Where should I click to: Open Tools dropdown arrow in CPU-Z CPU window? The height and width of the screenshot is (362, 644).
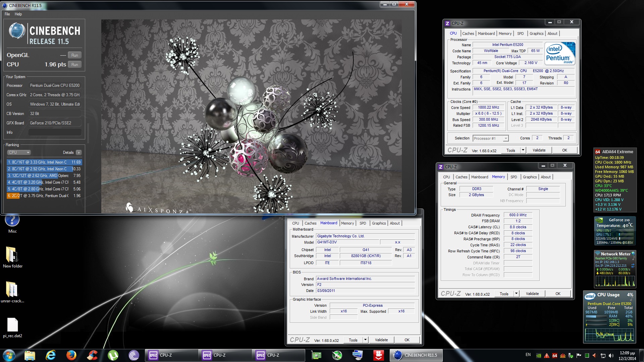pos(523,150)
